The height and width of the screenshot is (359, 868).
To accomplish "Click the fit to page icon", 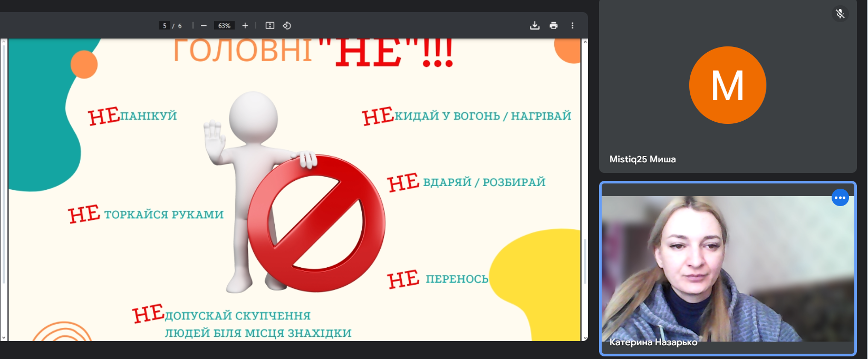I will [270, 26].
